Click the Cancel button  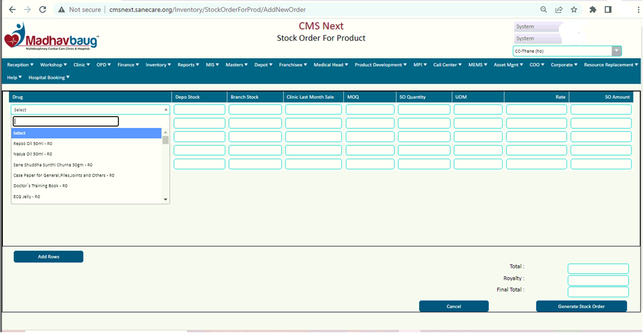pos(453,307)
